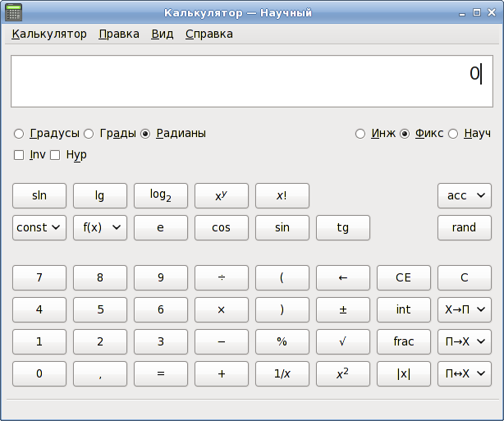Click the factorial x! button
Image resolution: width=504 pixels, height=421 pixels.
pos(282,195)
